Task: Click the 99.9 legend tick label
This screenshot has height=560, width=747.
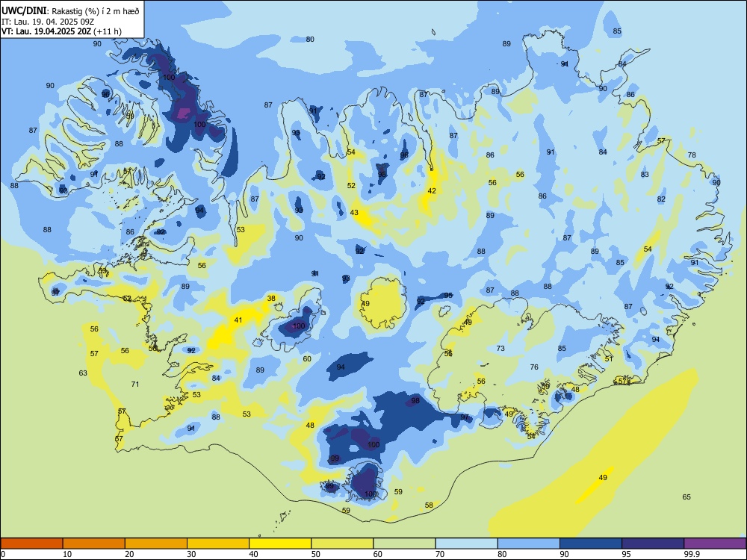Action: [691, 554]
